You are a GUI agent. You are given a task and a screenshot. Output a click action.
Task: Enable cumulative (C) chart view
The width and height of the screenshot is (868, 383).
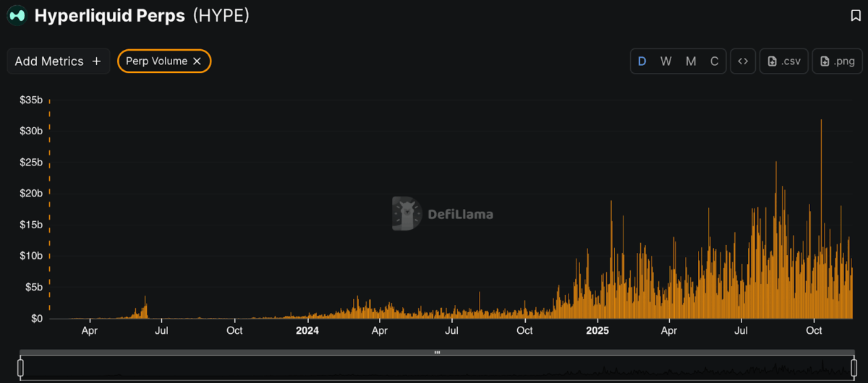point(714,61)
